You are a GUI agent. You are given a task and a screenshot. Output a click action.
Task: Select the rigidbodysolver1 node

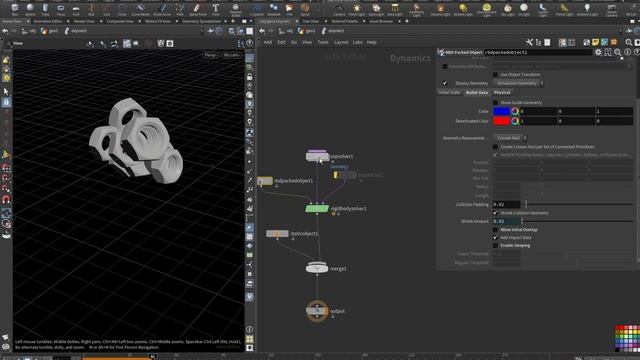(x=317, y=209)
